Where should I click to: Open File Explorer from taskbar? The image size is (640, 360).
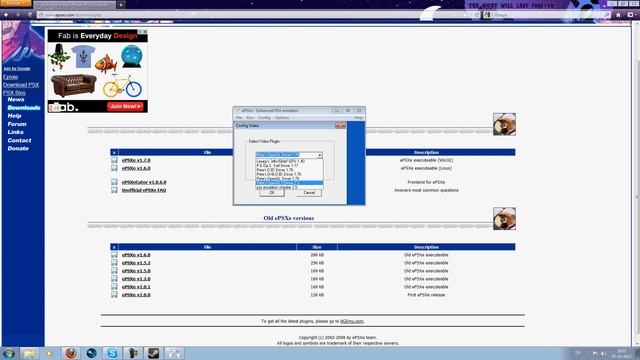click(29, 353)
